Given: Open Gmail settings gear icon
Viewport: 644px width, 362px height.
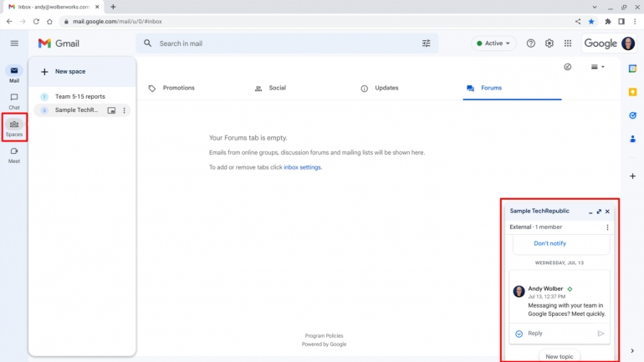Looking at the screenshot, I should coord(549,43).
